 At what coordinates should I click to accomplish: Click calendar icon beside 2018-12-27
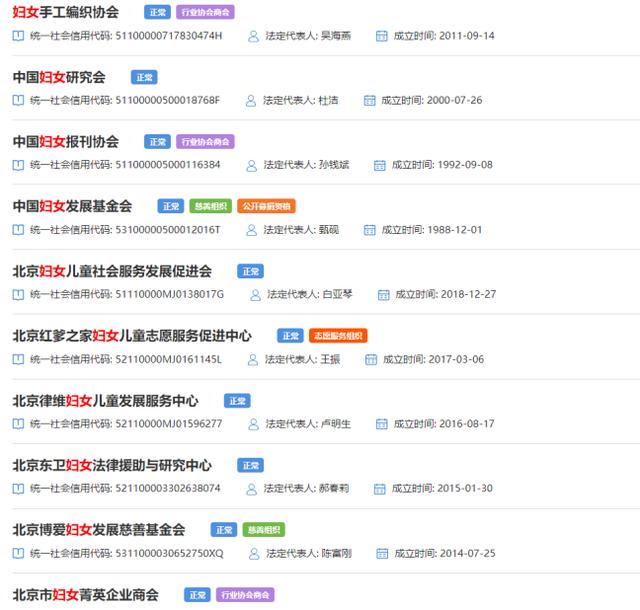[x=384, y=294]
